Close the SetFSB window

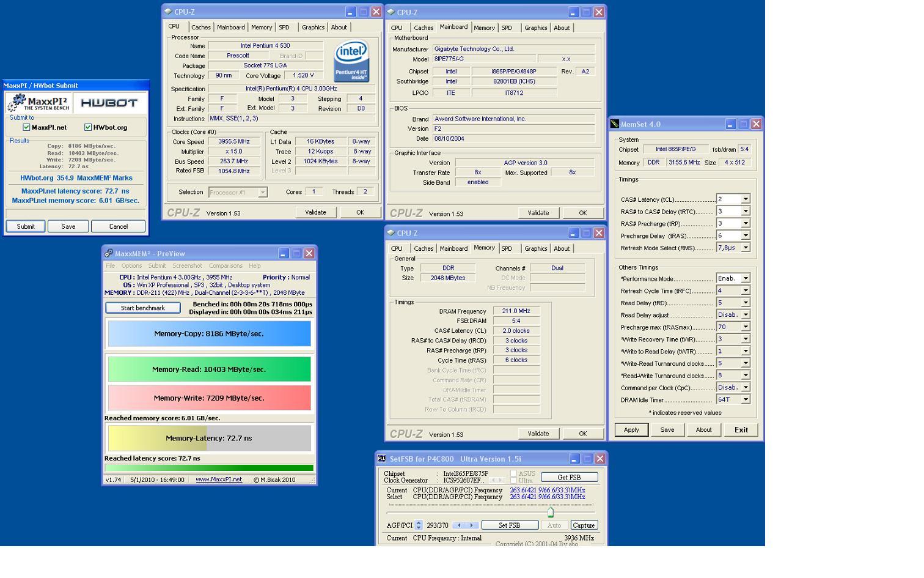600,459
